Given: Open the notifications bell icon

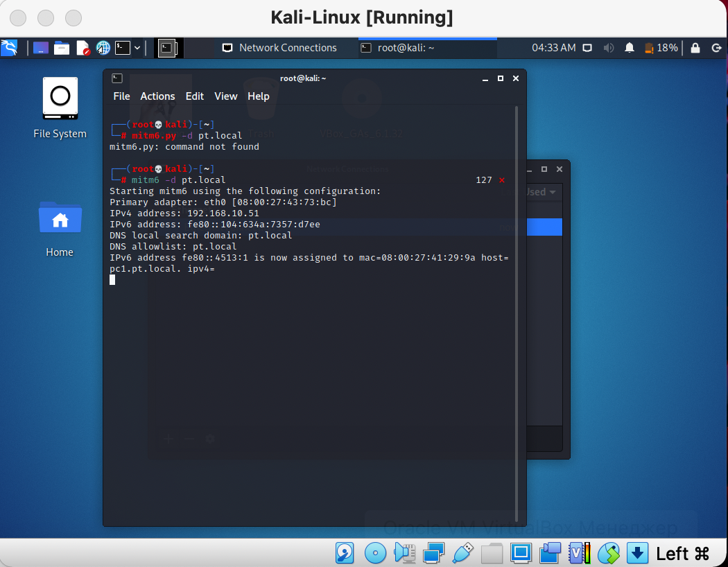Looking at the screenshot, I should click(x=629, y=48).
